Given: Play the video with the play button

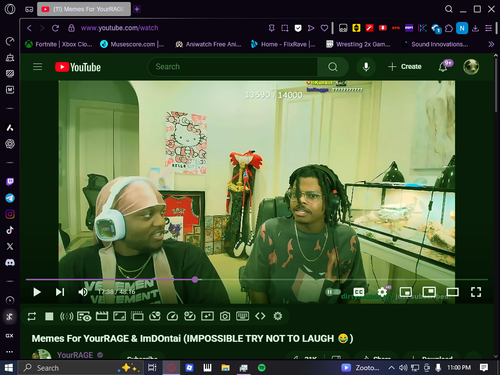Looking at the screenshot, I should (37, 292).
